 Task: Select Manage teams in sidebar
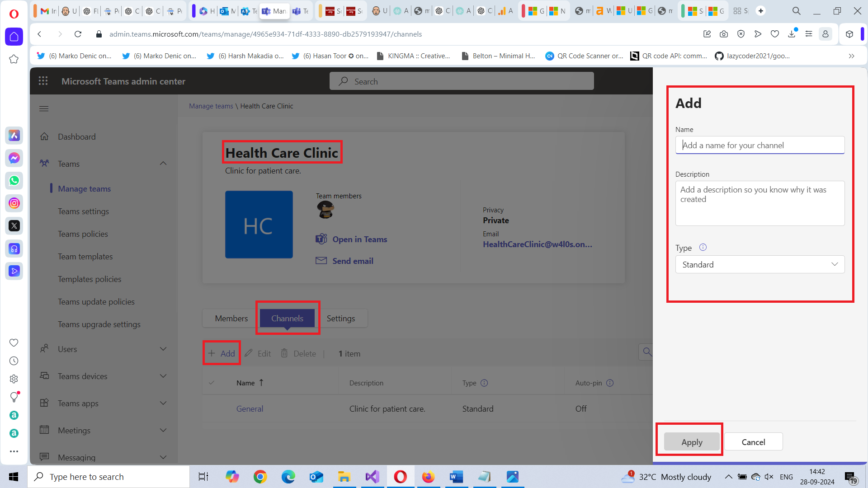(x=84, y=188)
